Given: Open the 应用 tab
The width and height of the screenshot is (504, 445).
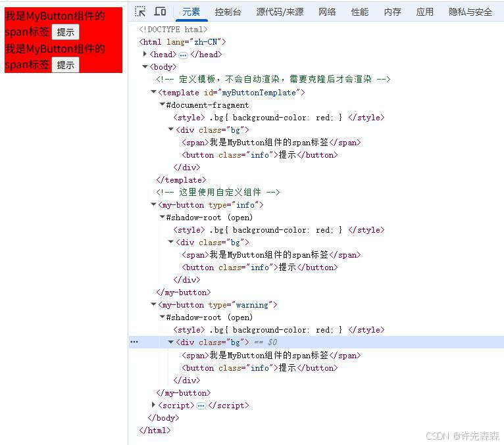Looking at the screenshot, I should tap(424, 12).
